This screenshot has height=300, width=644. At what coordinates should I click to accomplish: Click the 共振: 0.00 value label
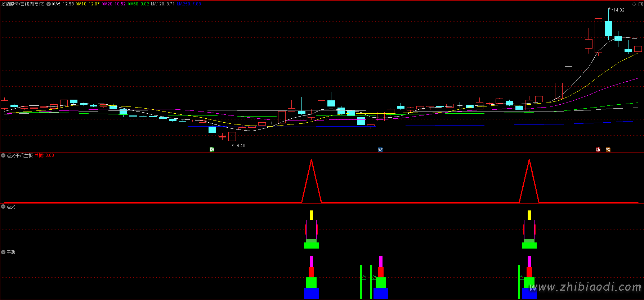44,155
